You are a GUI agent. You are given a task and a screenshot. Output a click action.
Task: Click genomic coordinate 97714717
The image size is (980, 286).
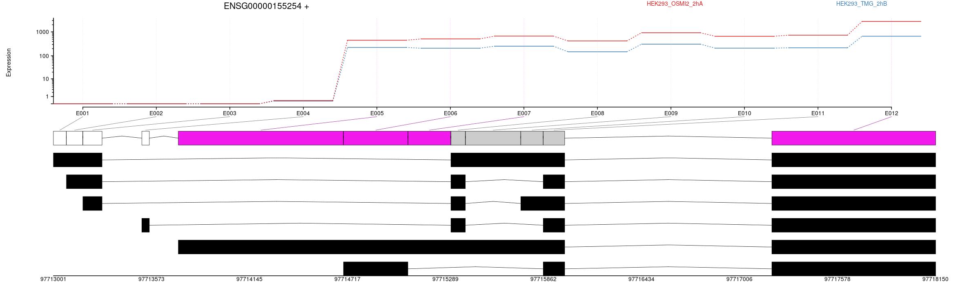pos(347,279)
